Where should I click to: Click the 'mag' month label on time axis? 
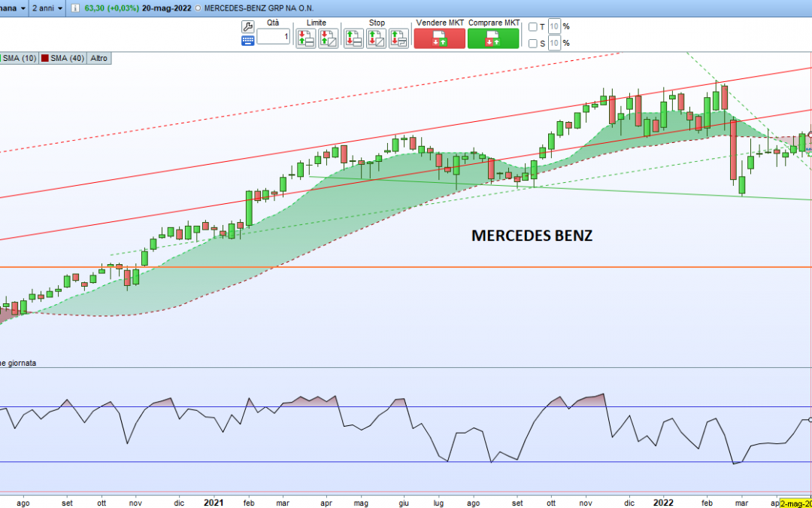(x=361, y=503)
